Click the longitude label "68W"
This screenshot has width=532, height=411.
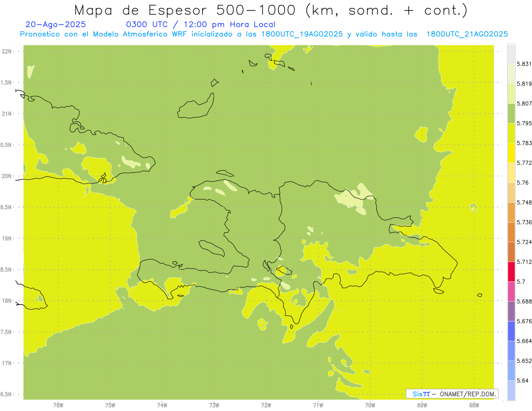click(474, 405)
